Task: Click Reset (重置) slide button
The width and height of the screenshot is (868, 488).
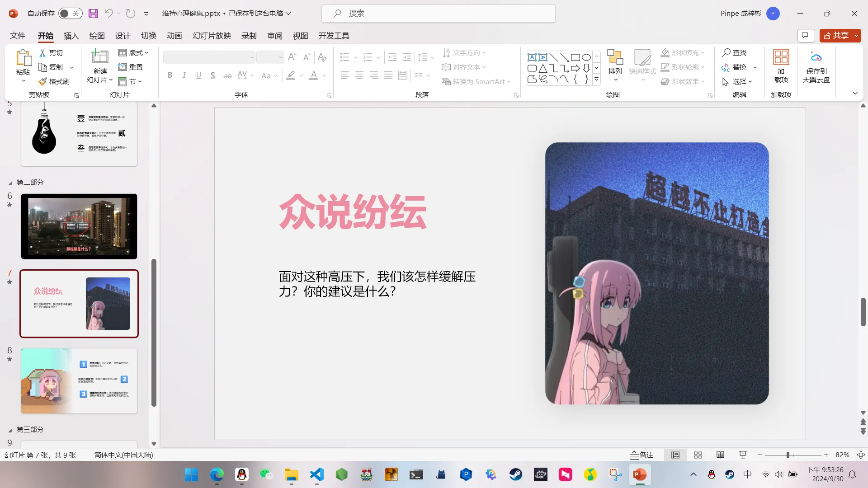Action: click(131, 67)
